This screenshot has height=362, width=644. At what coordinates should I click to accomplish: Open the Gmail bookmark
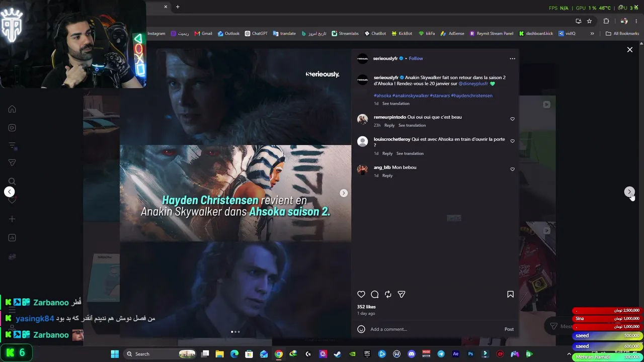coord(203,34)
